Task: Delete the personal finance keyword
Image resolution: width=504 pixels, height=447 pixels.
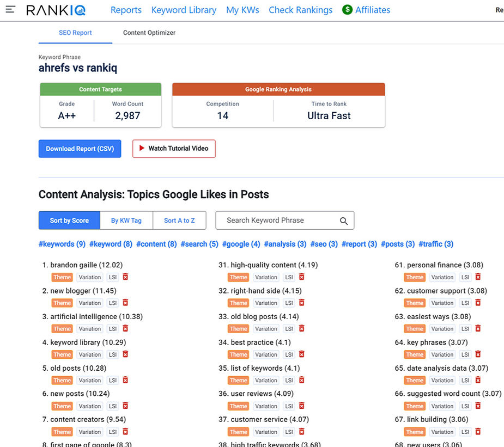Action: pos(478,277)
